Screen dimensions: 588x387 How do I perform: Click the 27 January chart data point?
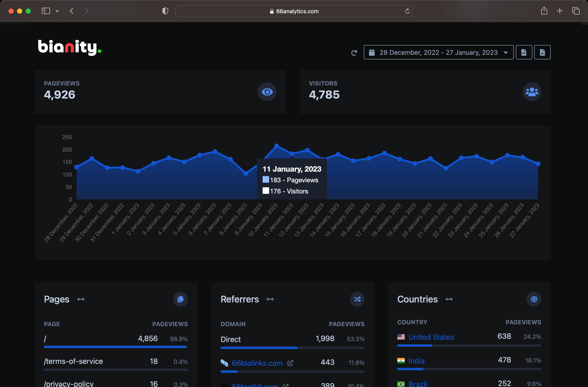point(538,164)
